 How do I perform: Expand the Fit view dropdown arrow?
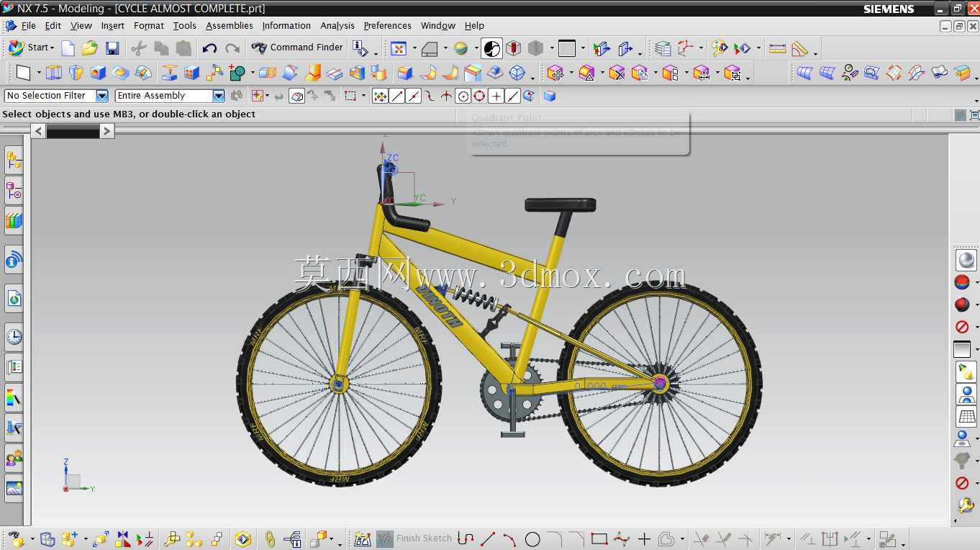tap(414, 49)
